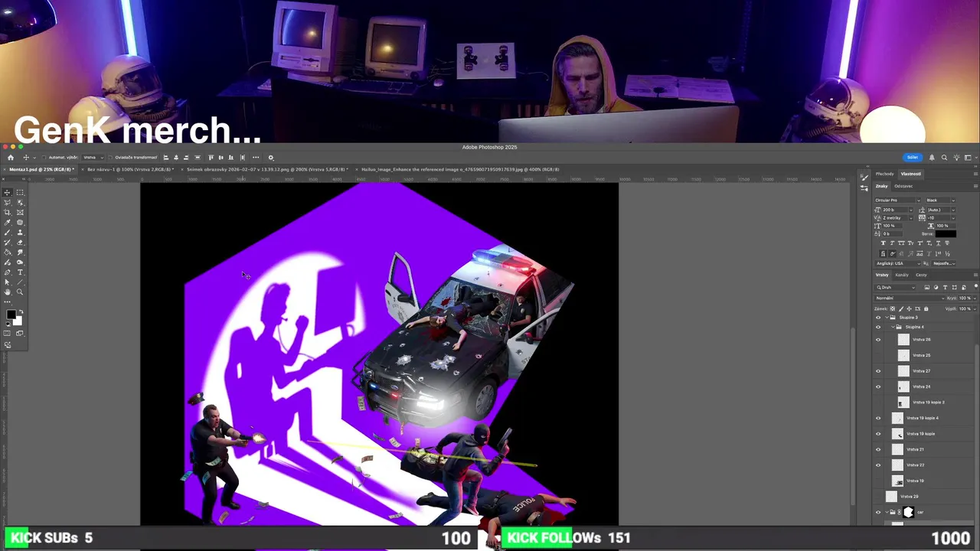Select the Path Selection tool
This screenshot has height=551, width=980.
click(x=7, y=282)
